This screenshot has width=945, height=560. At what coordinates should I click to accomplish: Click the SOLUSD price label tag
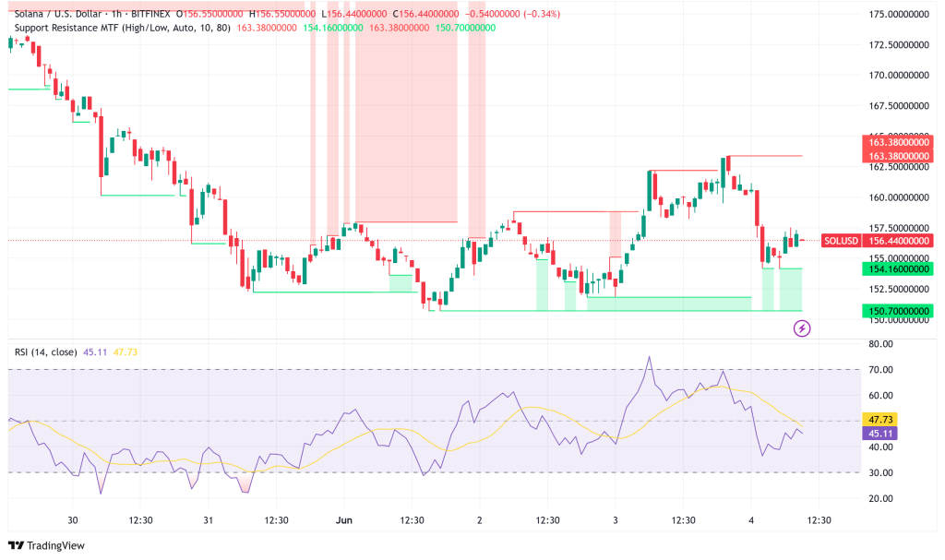841,241
